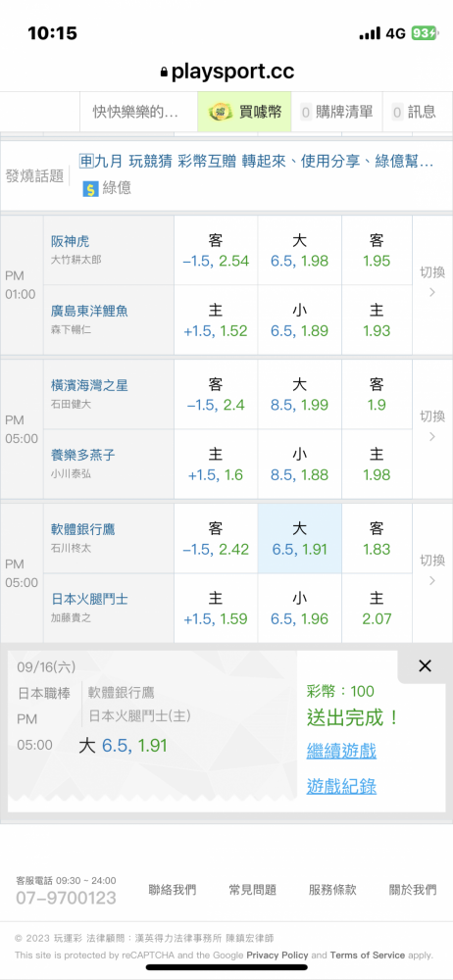Image resolution: width=453 pixels, height=980 pixels.
Task: Select 主 1.98 moneyline for 養樂多燕子
Action: (377, 464)
